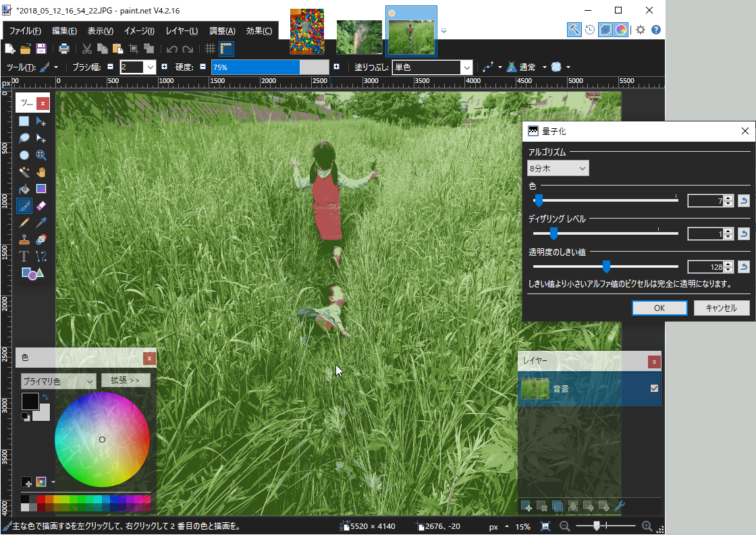Viewport: 756px width, 535px height.
Task: Open fill style 単色 dropdown
Action: pos(466,67)
